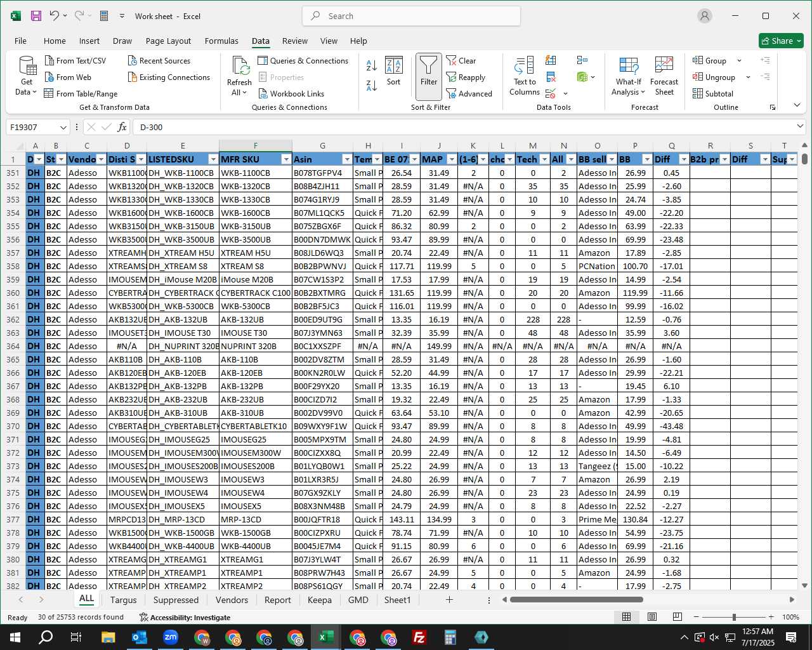The image size is (812, 650).
Task: Reapply the filter
Action: (x=466, y=77)
